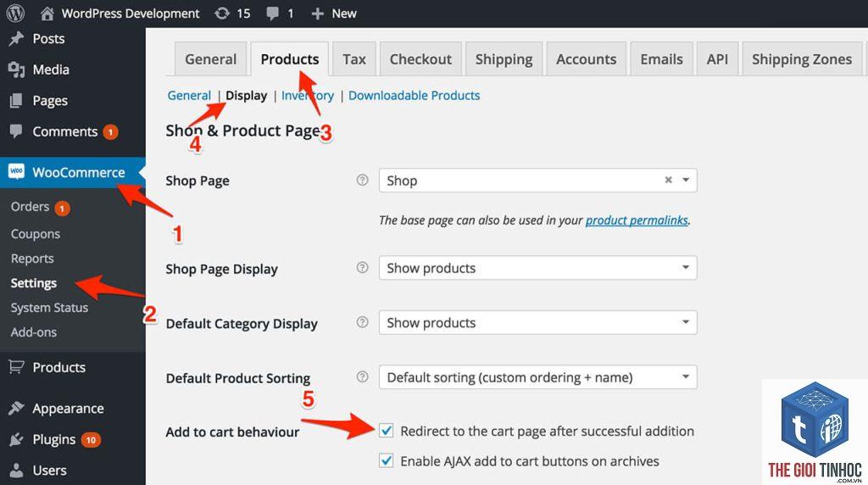
Task: Switch to the API tab
Action: click(x=717, y=59)
